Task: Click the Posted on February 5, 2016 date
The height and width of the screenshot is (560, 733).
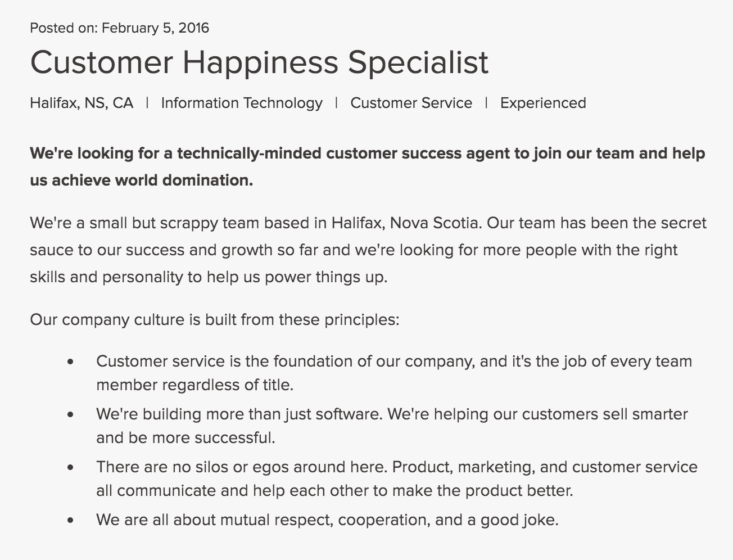Action: click(119, 28)
